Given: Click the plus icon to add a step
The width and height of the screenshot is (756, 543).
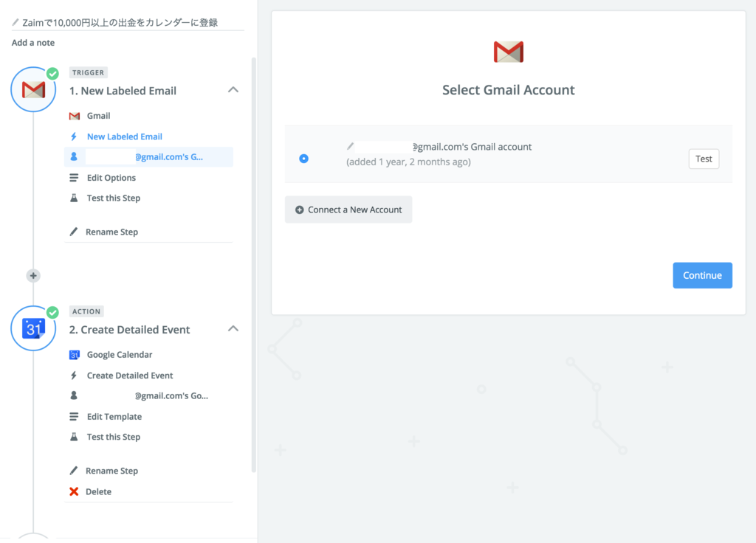Looking at the screenshot, I should tap(33, 276).
